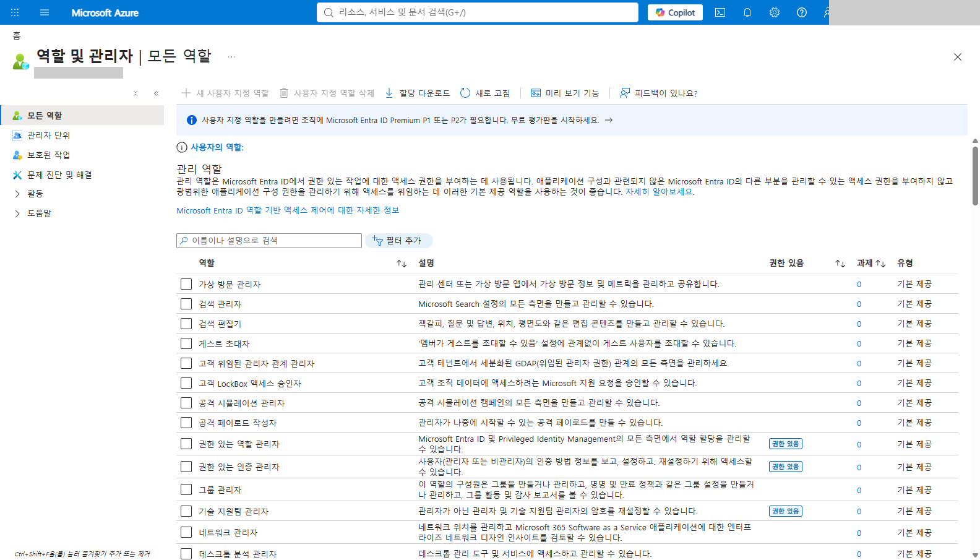Click the vertical scrollbar of the roles list
Image resolution: width=980 pixels, height=560 pixels.
(975, 175)
